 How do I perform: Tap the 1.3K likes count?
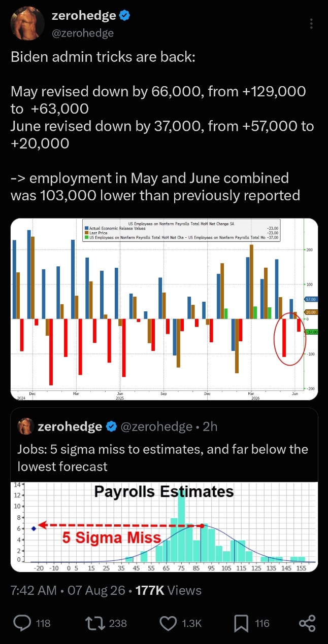coord(192,623)
